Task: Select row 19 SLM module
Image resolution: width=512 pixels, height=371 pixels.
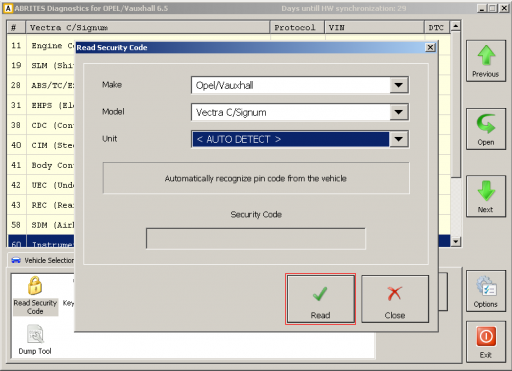Action: (x=41, y=65)
